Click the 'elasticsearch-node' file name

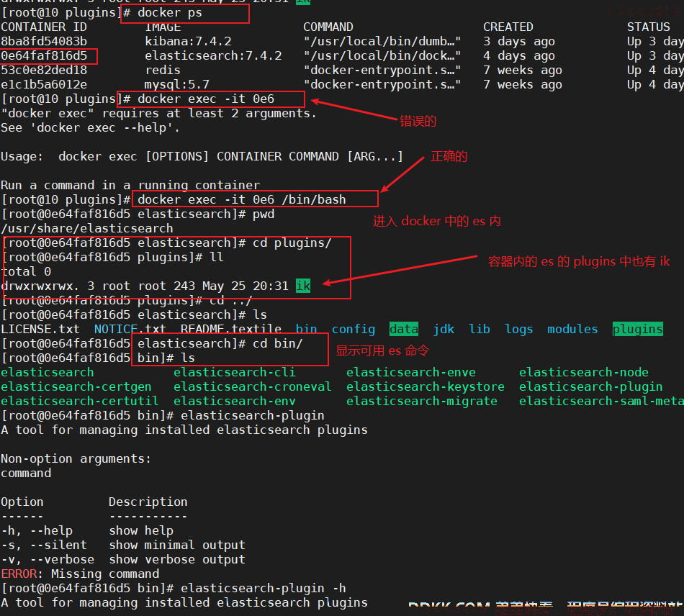(584, 372)
